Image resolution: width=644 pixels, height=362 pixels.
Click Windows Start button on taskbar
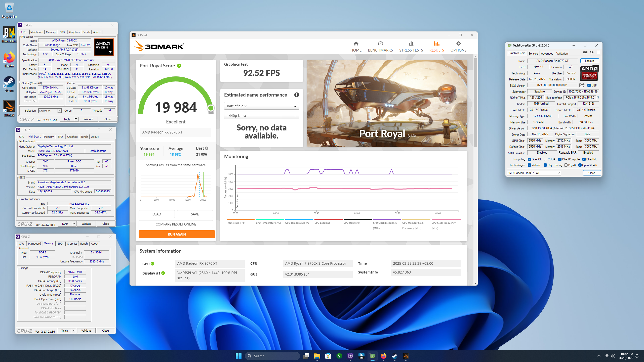[238, 356]
